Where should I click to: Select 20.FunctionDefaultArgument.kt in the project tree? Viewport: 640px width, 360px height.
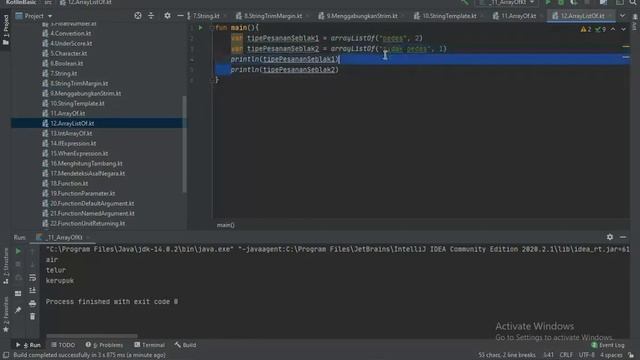92,203
